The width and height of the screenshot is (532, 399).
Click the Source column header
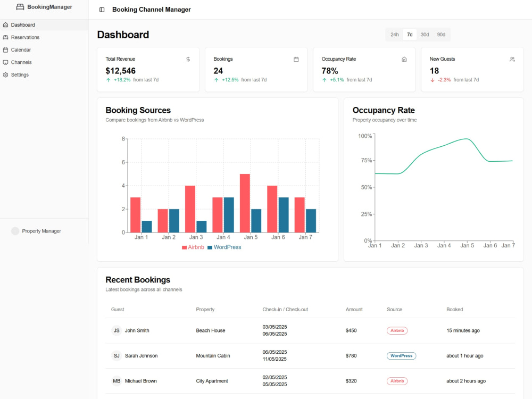(x=395, y=310)
